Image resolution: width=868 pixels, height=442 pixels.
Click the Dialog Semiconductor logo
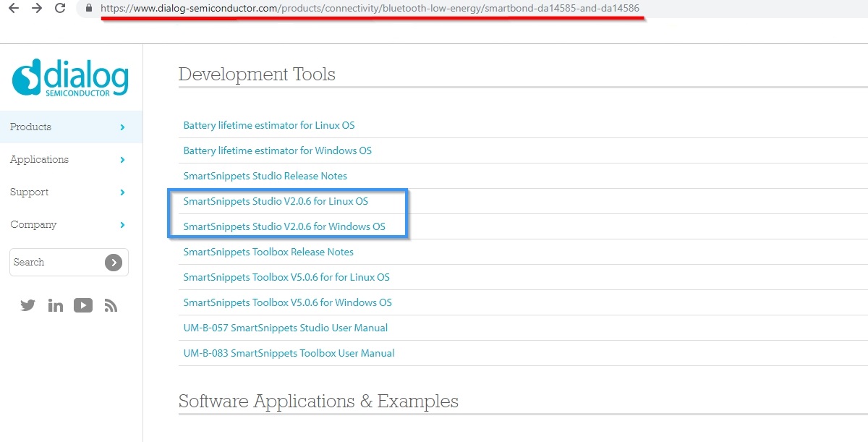pos(70,78)
